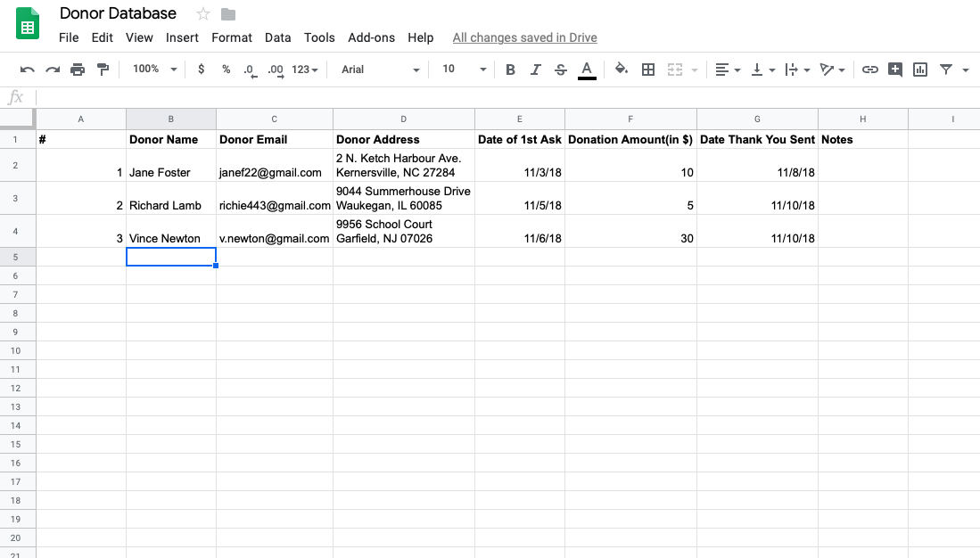
Task: Click the Insert link icon
Action: pos(870,70)
